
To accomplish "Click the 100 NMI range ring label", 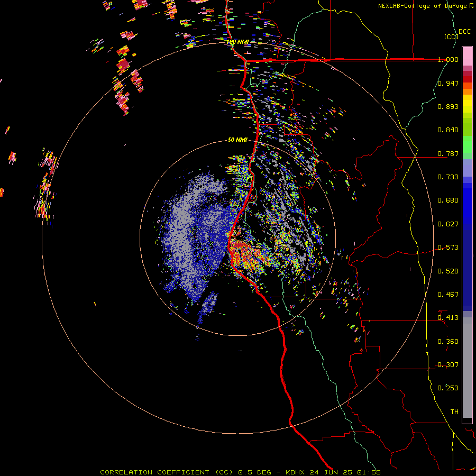I will (237, 42).
